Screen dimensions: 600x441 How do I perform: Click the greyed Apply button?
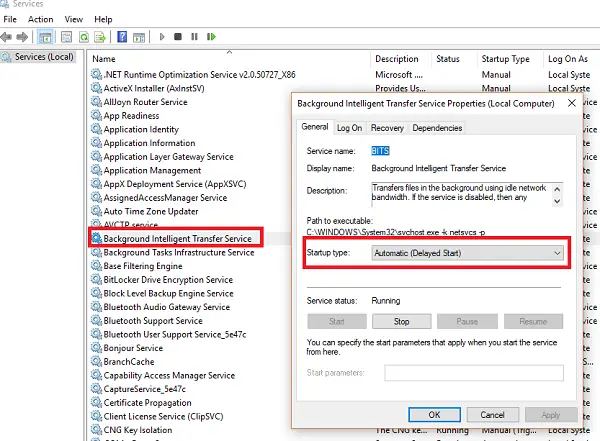coord(551,415)
